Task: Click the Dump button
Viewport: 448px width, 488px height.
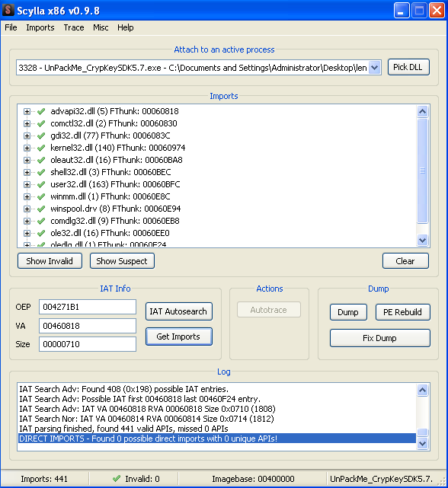Action: [348, 312]
